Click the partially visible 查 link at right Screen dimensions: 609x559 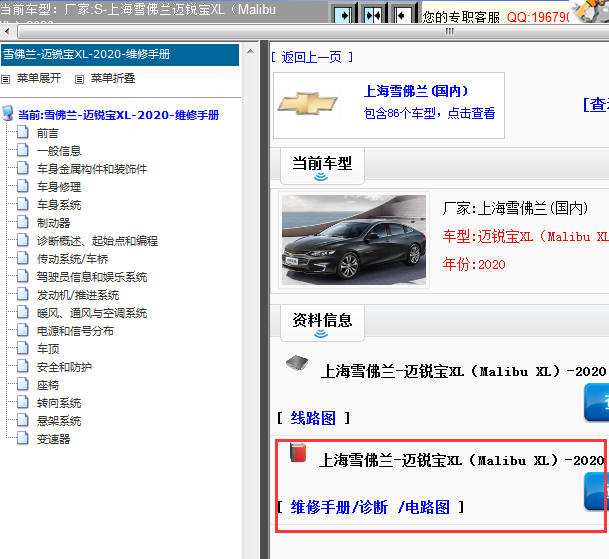tap(596, 105)
